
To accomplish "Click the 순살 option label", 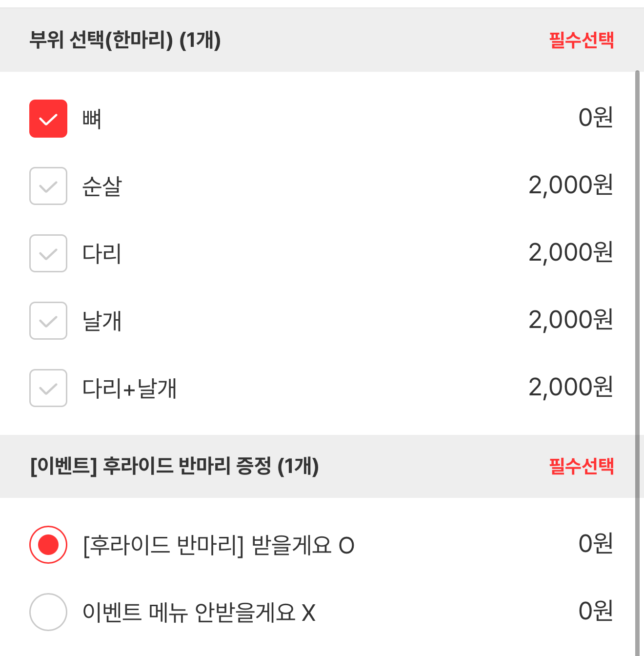I will [x=102, y=186].
